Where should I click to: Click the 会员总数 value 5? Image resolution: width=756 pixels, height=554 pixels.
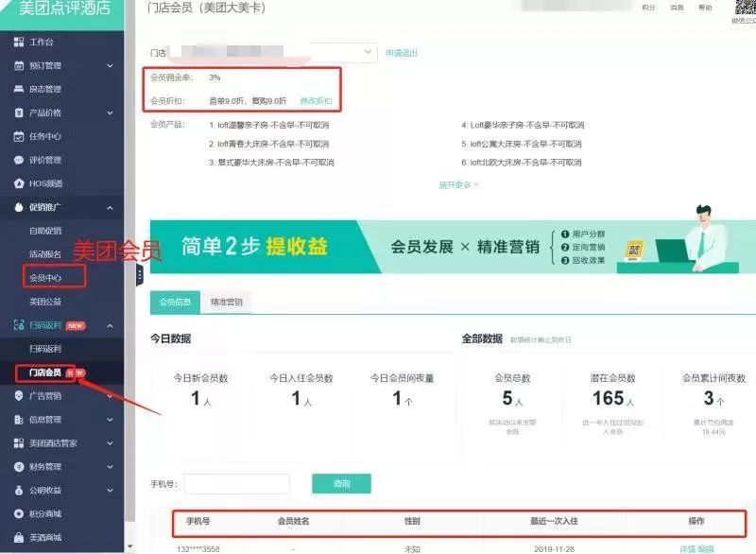pyautogui.click(x=507, y=398)
